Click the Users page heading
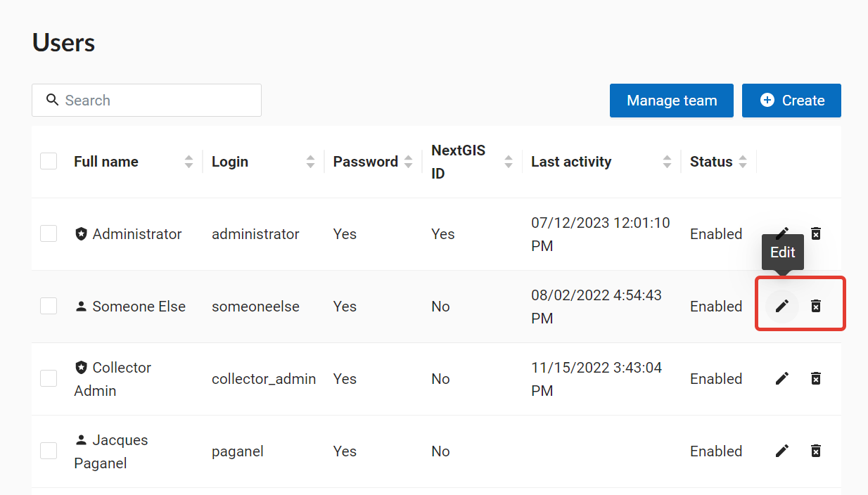Viewport: 868px width, 495px height. [x=63, y=43]
